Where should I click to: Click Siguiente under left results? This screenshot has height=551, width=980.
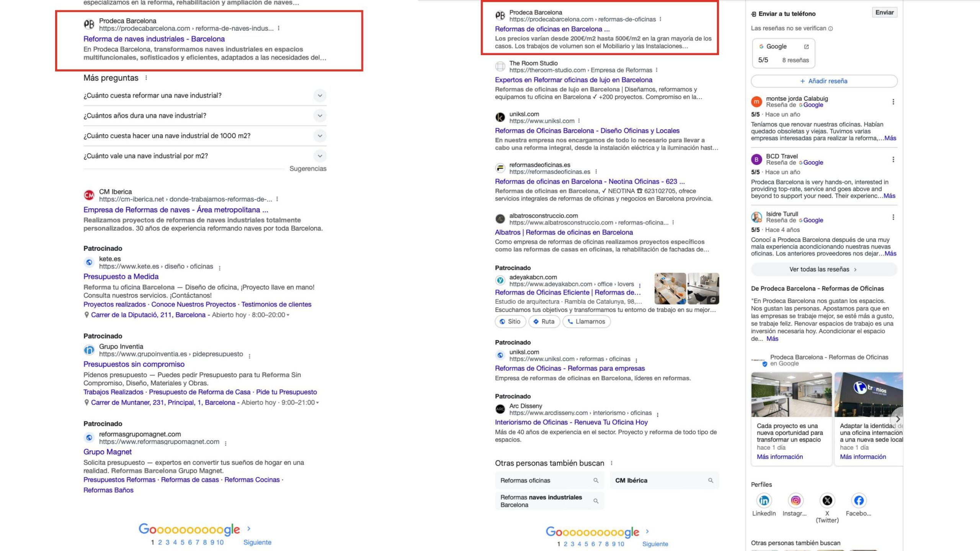(x=257, y=542)
